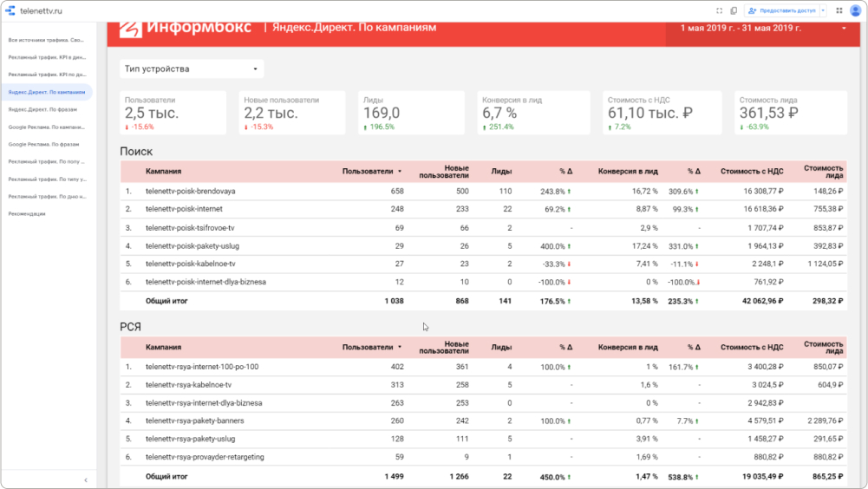The image size is (868, 489).
Task: Select row telenettv-rsya-internet-100-po-100
Action: 483,367
